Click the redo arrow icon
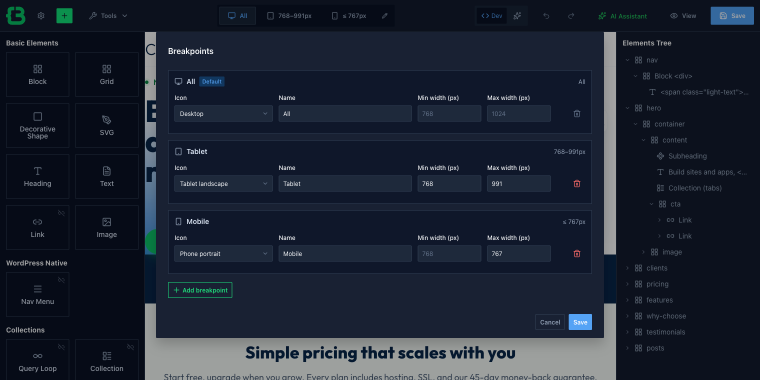Image resolution: width=760 pixels, height=380 pixels. [571, 16]
